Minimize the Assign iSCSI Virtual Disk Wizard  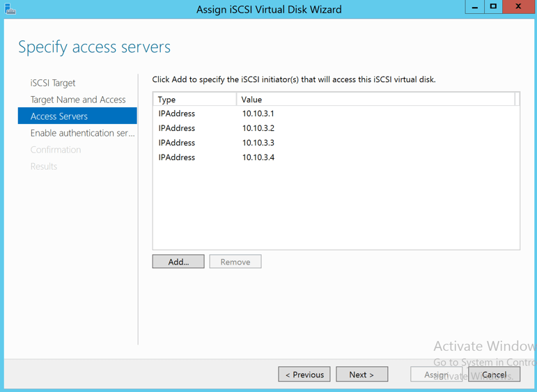(x=475, y=7)
